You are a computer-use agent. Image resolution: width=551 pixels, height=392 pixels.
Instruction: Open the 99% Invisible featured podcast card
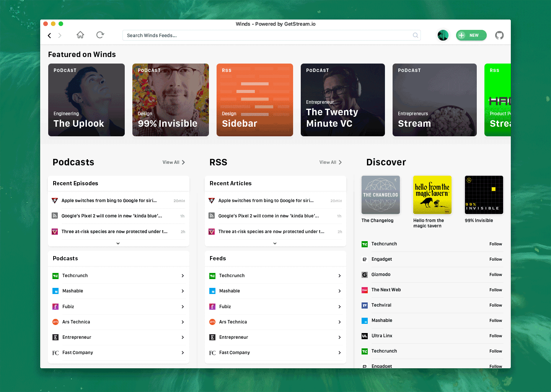tap(170, 100)
